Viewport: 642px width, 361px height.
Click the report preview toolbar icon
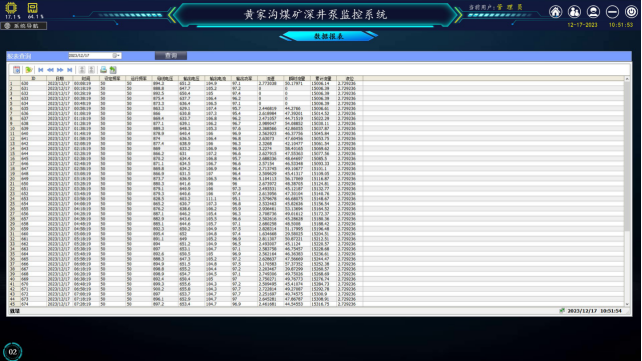(x=16, y=70)
